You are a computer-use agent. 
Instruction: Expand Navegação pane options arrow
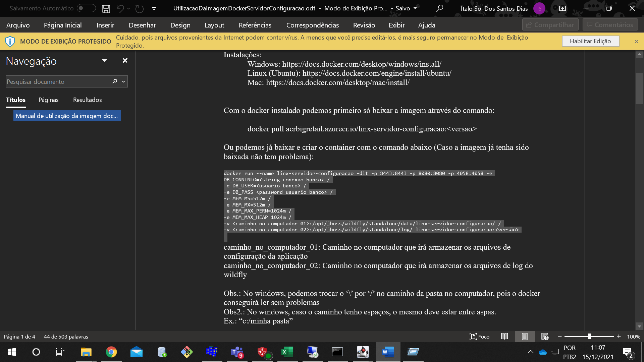point(104,61)
